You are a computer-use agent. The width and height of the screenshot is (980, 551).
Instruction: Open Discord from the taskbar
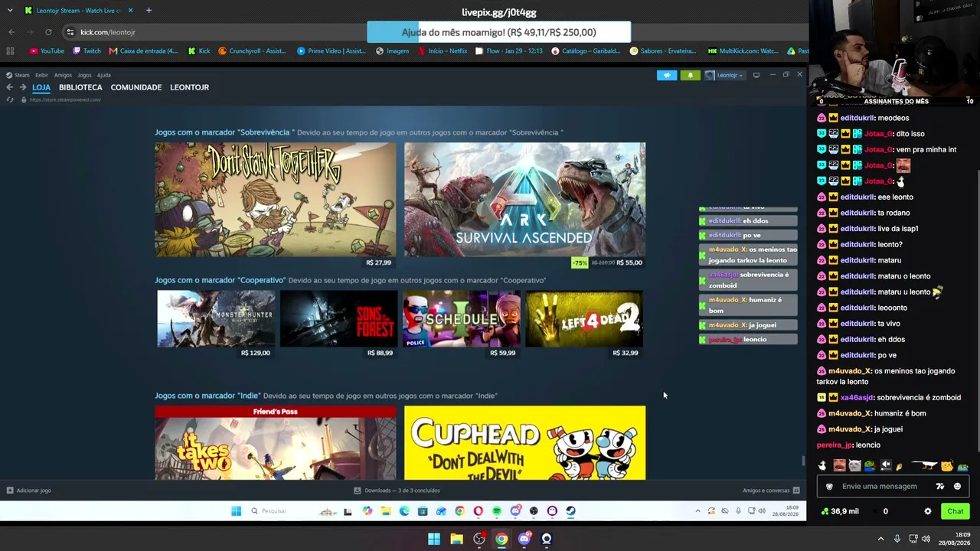coord(524,539)
